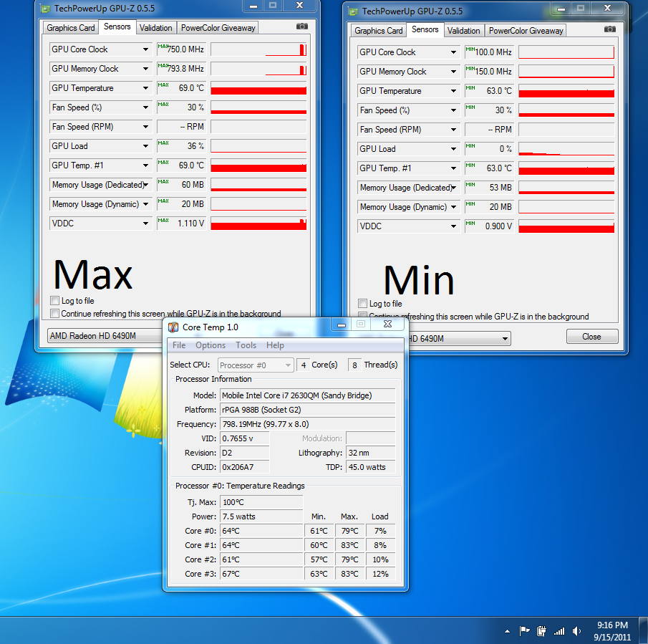Open Fan Speed (%) dropdown in the Min window
This screenshot has height=644, width=648.
click(x=453, y=110)
